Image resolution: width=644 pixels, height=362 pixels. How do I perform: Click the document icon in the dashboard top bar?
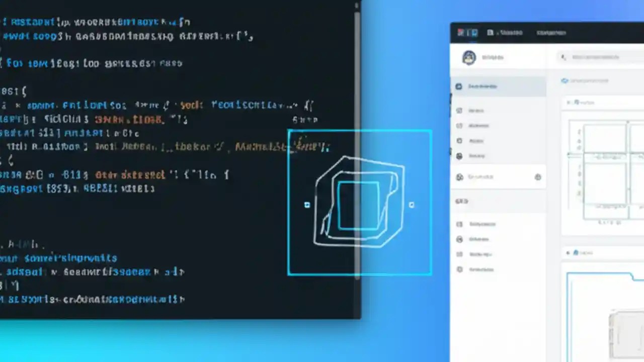pos(491,32)
